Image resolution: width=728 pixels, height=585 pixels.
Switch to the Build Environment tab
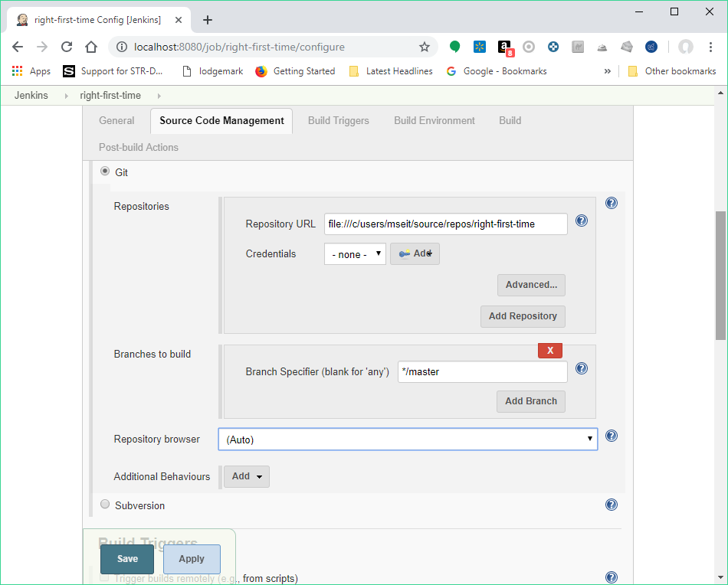(435, 121)
